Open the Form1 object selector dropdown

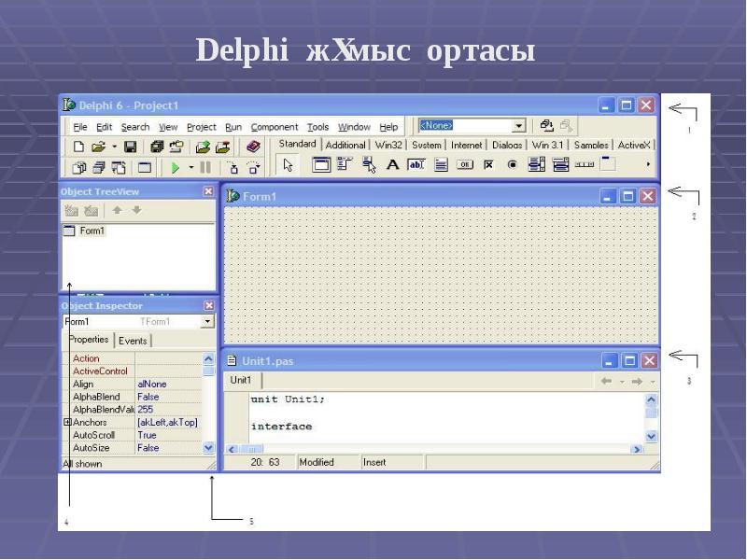click(207, 321)
